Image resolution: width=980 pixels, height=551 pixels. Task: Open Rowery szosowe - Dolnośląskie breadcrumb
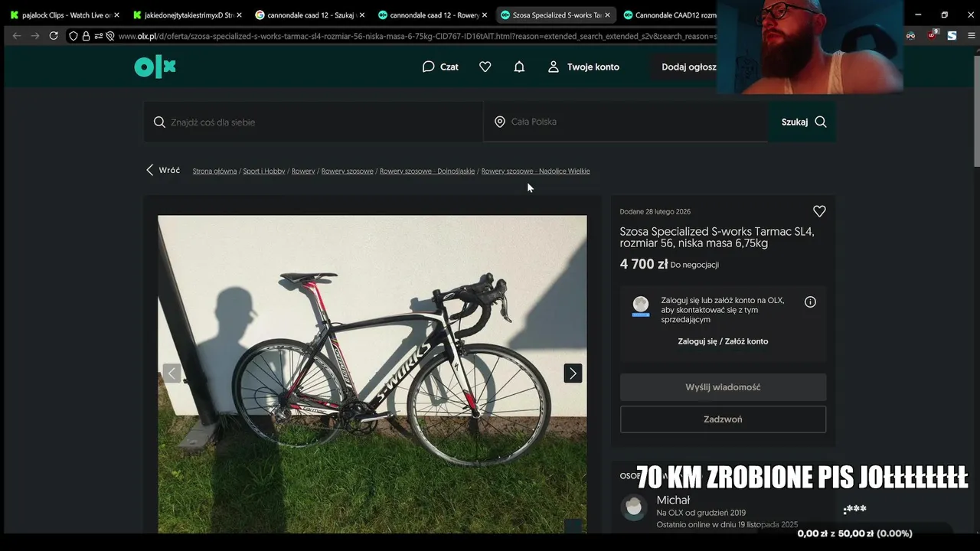427,171
